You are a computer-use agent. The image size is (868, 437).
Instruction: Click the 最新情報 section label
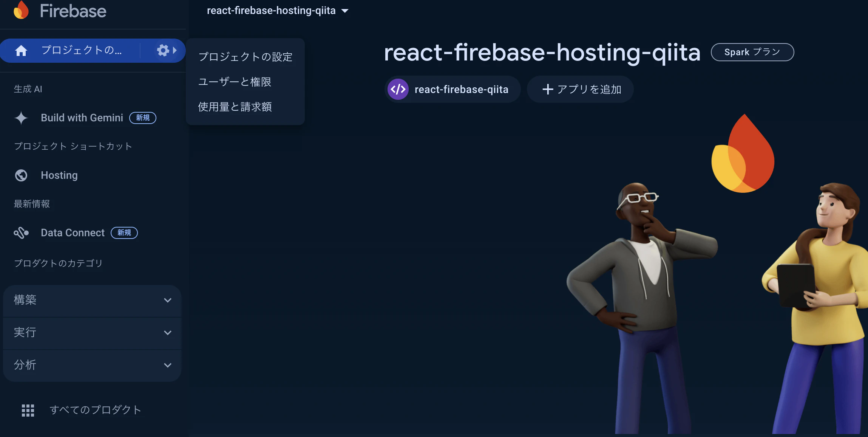[32, 204]
